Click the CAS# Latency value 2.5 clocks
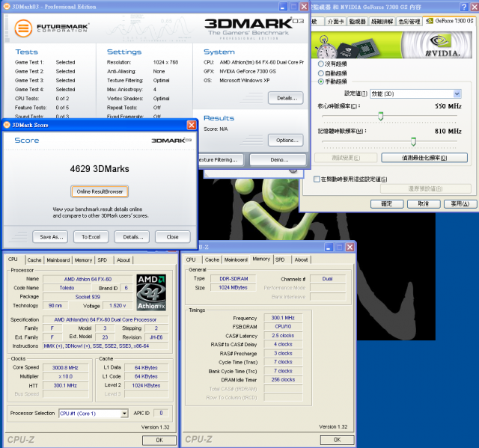479x448 pixels. [x=283, y=335]
